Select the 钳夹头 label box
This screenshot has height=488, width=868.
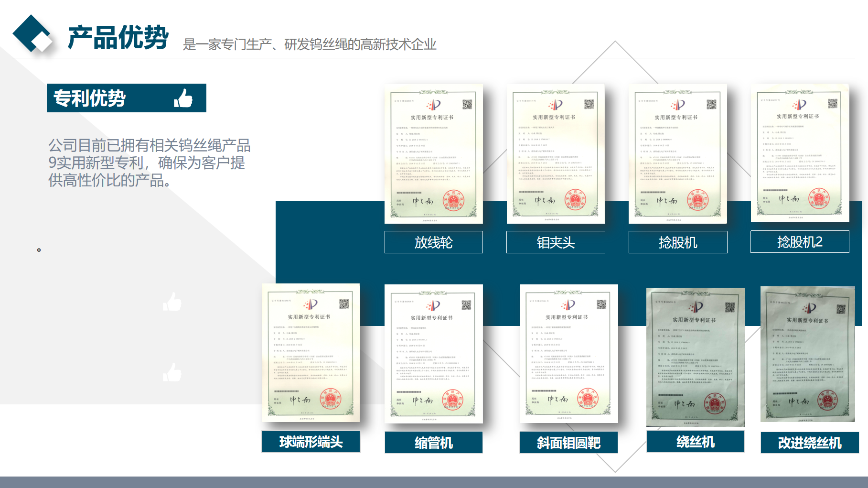[556, 242]
